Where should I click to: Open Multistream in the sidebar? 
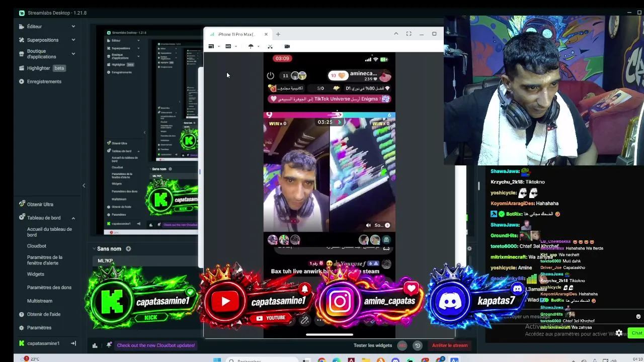pyautogui.click(x=40, y=301)
